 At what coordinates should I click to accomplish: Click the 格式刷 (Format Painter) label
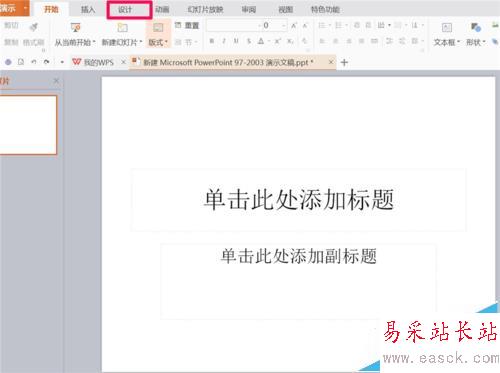[34, 42]
